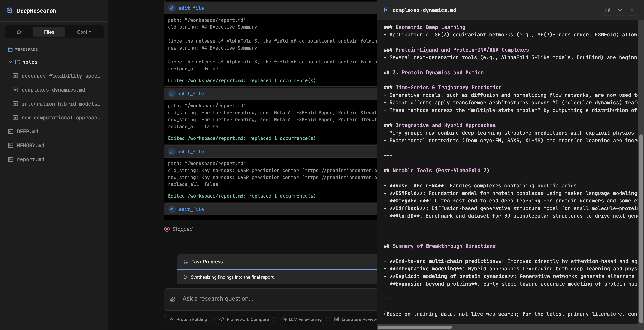Open report.md from the sidebar

(30, 159)
